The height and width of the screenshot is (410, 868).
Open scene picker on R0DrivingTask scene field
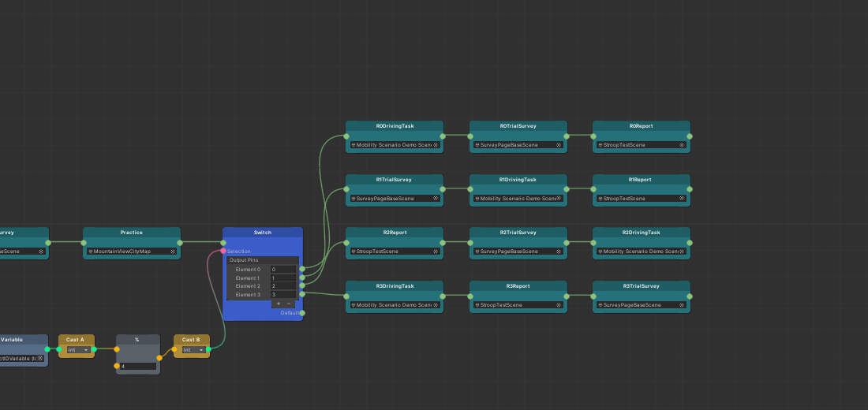coord(435,145)
